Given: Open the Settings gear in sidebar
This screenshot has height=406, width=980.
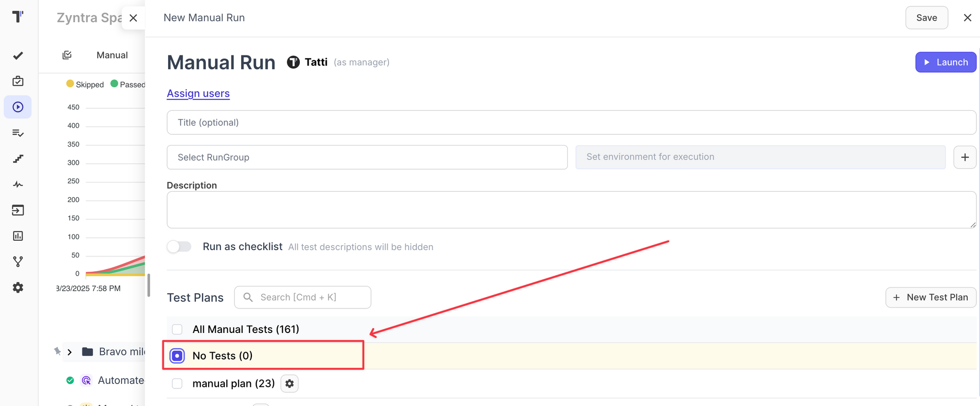Looking at the screenshot, I should (18, 287).
